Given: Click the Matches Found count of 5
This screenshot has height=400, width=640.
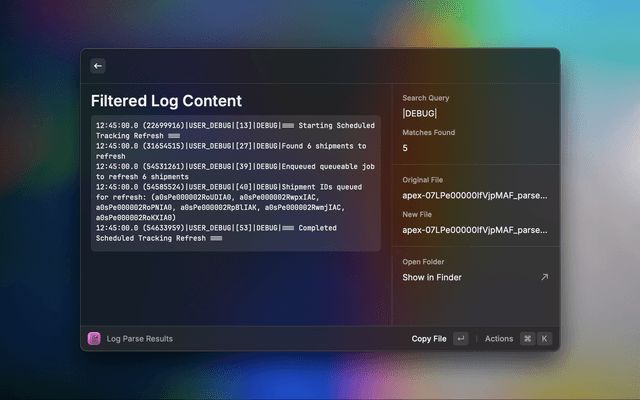Looking at the screenshot, I should click(405, 148).
